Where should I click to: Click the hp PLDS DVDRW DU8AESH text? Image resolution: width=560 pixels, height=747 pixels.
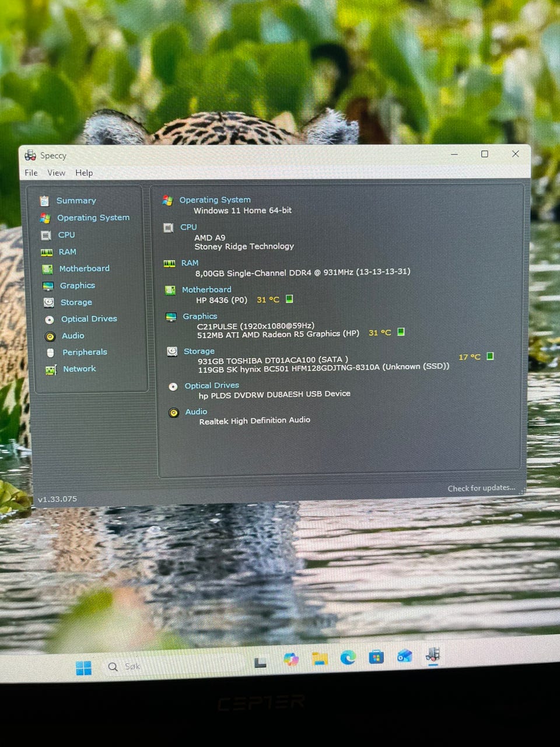275,395
